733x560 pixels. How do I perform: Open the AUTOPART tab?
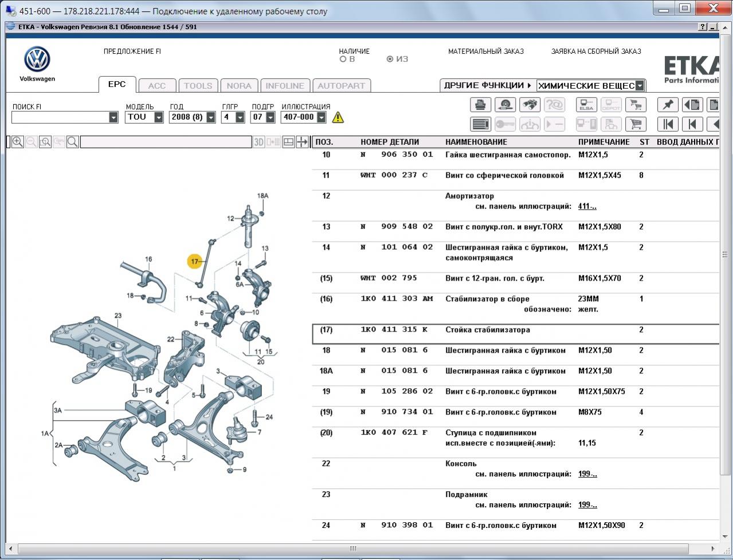(341, 86)
